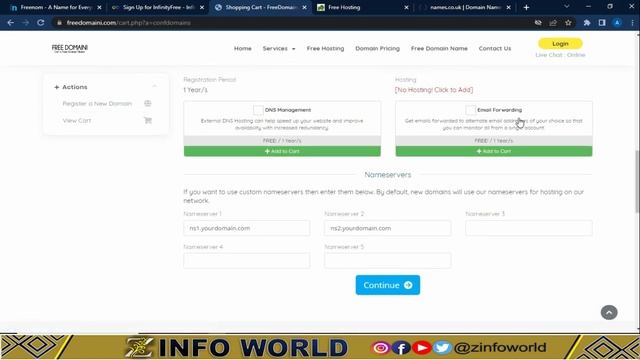Toggle the browser side panel icon
The width and height of the screenshot is (640, 360).
pyautogui.click(x=602, y=23)
